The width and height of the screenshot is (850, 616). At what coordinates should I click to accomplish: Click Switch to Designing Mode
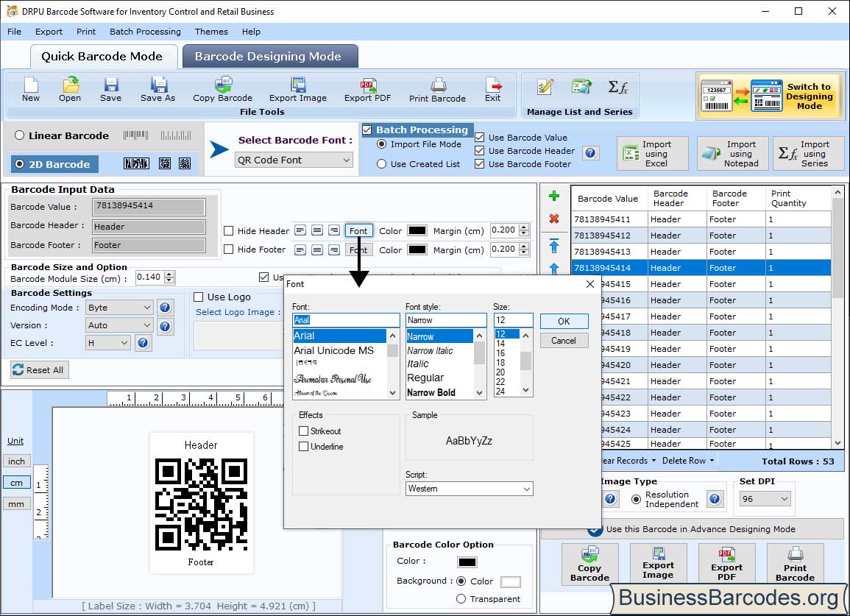[x=771, y=96]
